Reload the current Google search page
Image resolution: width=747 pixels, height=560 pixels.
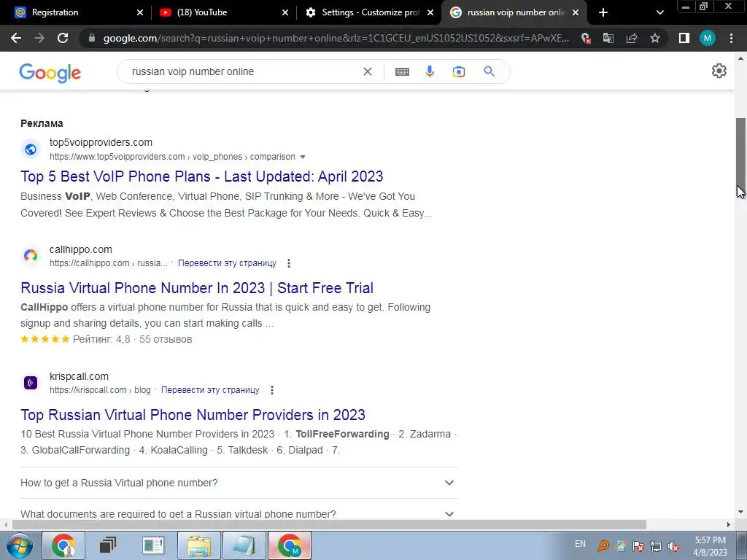pos(63,38)
